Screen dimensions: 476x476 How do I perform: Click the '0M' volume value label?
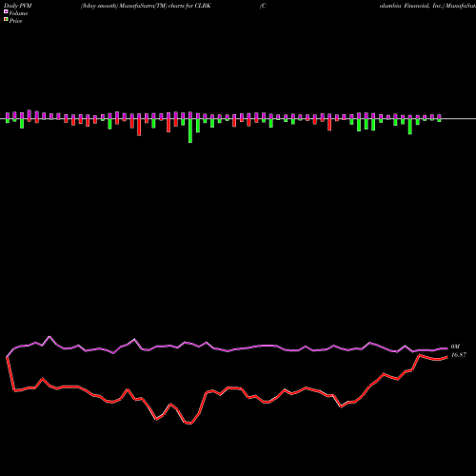455,347
